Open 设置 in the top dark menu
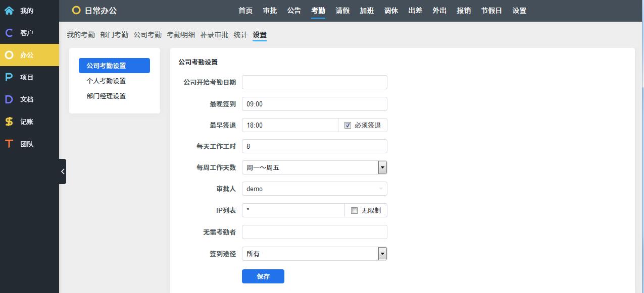This screenshot has height=293, width=644. coord(519,11)
